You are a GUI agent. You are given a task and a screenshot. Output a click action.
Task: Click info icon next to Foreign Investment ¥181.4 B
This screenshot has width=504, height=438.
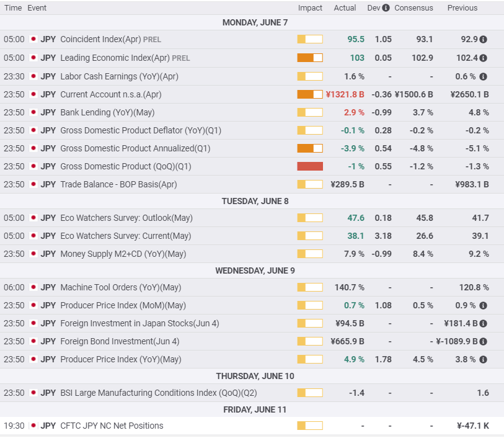[x=484, y=323]
